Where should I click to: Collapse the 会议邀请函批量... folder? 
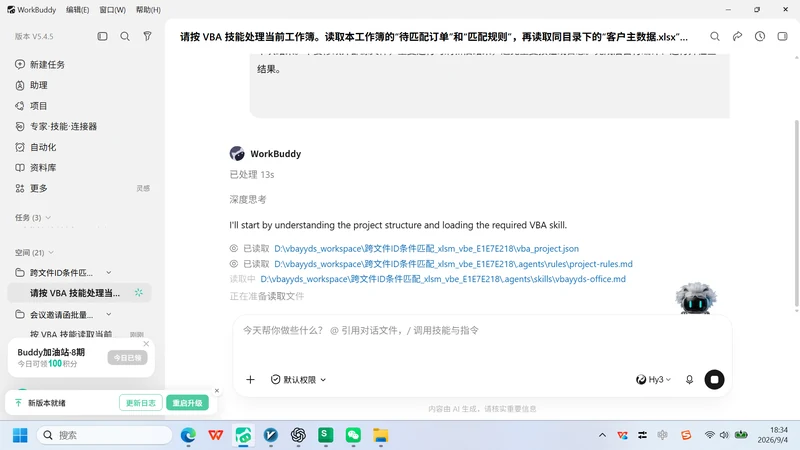[109, 314]
